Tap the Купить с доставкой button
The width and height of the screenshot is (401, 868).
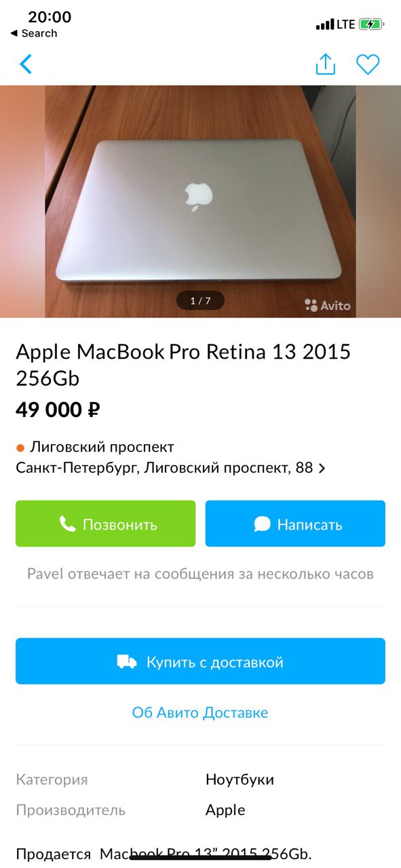[200, 661]
